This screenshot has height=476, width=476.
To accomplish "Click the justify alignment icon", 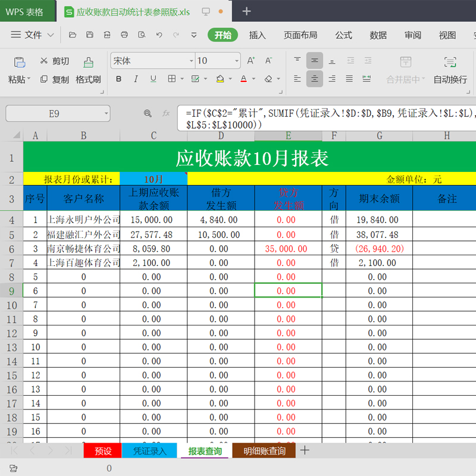I will (349, 79).
